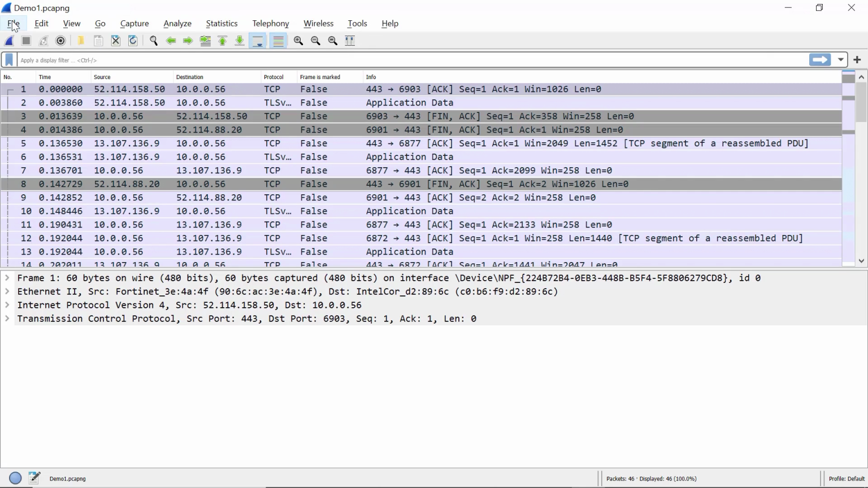The height and width of the screenshot is (488, 868).
Task: Open the recent display filters dropdown
Action: coord(841,60)
